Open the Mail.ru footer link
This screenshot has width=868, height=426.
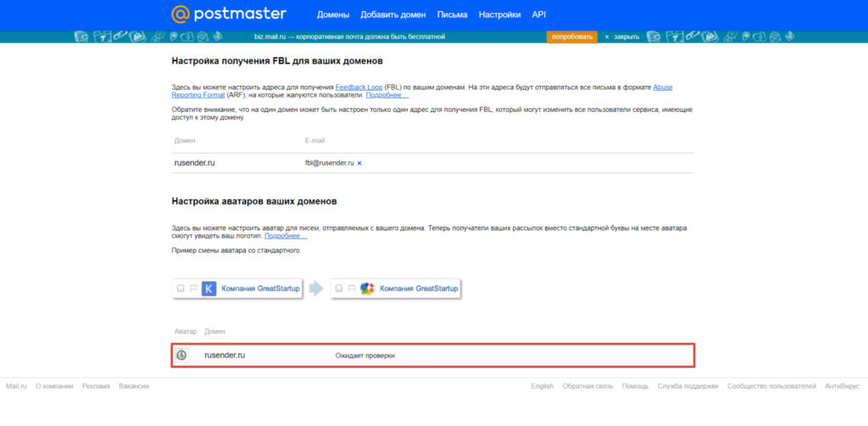[x=17, y=386]
